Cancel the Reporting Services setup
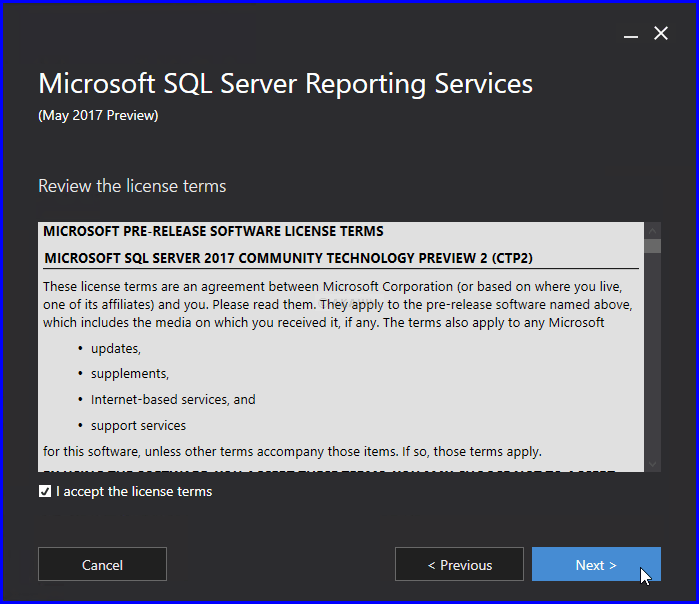The width and height of the screenshot is (699, 604). [102, 564]
